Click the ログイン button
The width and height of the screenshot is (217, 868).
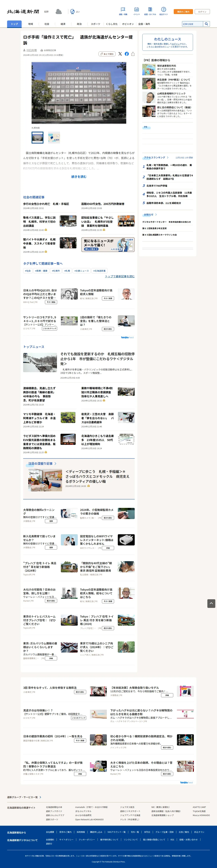202,12
